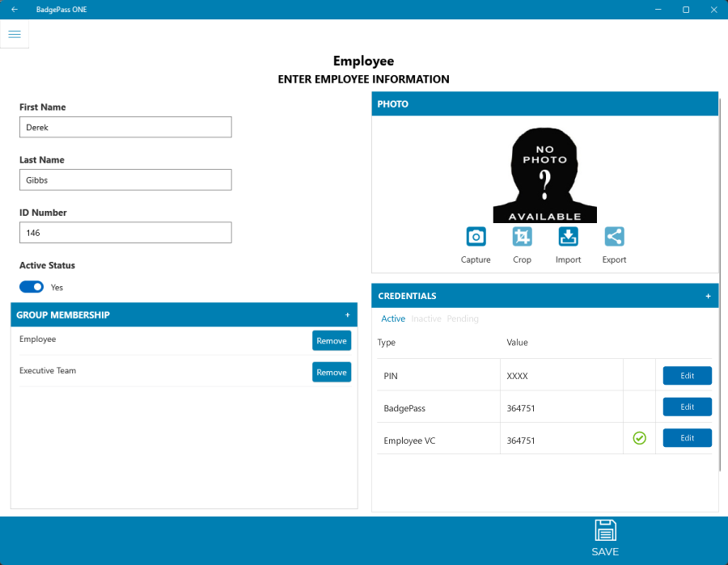Capture a photo with camera icon
The height and width of the screenshot is (565, 728).
click(476, 237)
